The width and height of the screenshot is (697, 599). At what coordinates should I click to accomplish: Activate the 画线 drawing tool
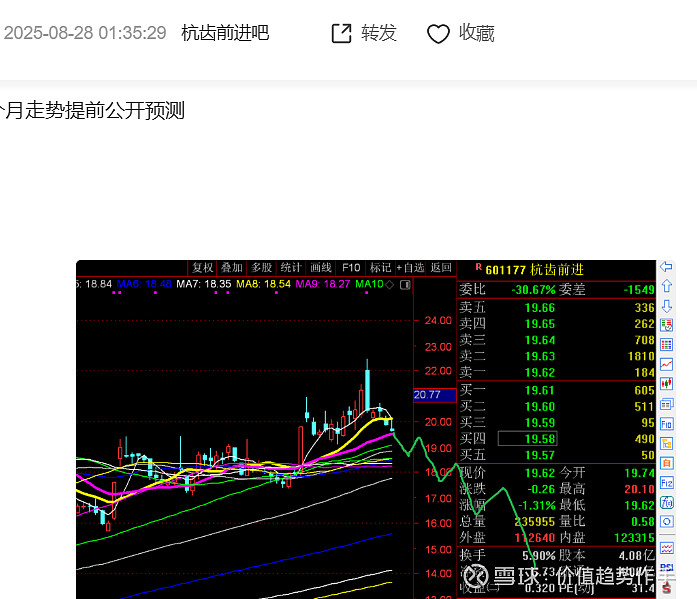pyautogui.click(x=321, y=268)
